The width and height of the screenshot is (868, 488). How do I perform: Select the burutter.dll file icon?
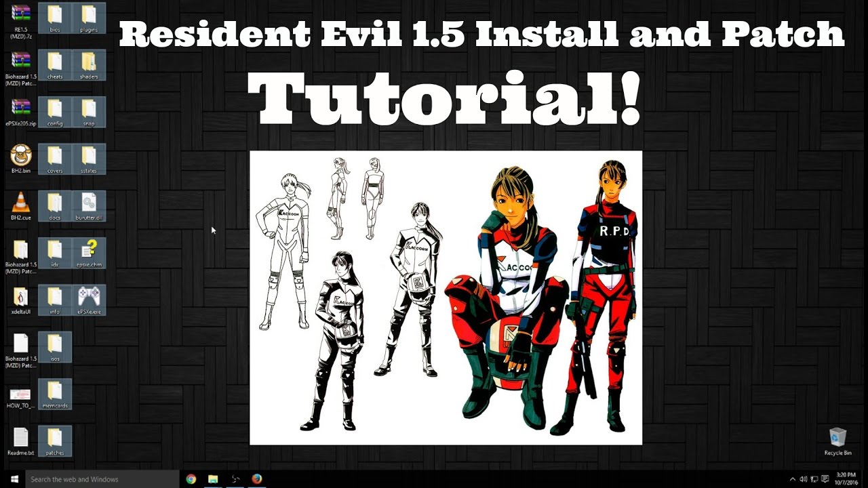pyautogui.click(x=89, y=206)
